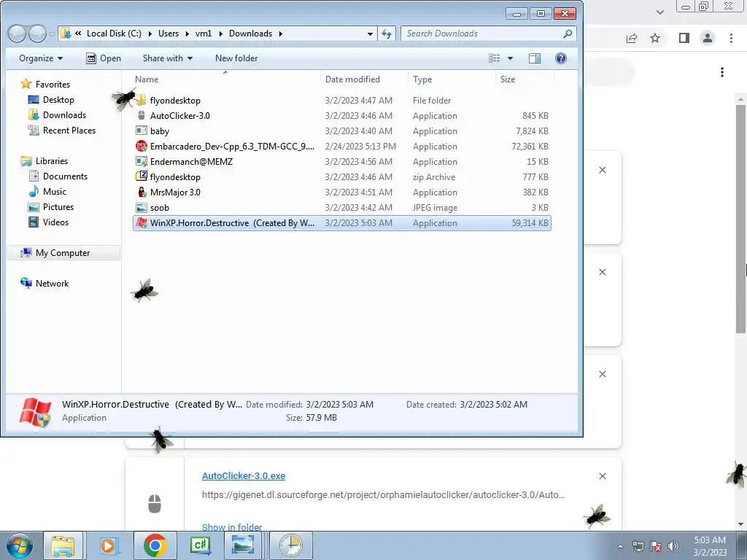Open Pictures library in sidebar

click(58, 206)
